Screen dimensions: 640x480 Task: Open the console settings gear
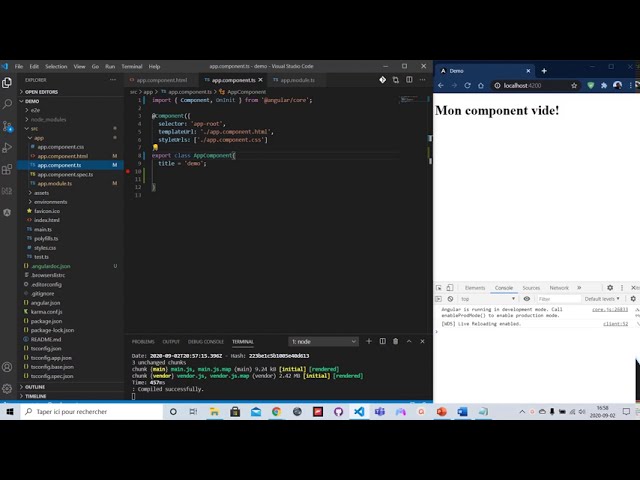633,299
